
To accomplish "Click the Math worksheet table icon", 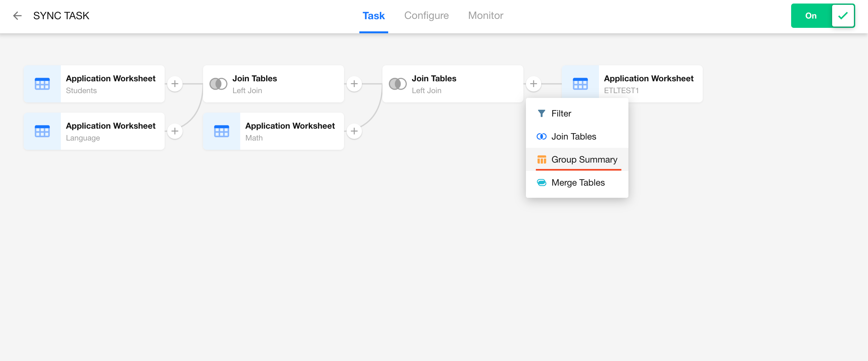I will [x=221, y=131].
